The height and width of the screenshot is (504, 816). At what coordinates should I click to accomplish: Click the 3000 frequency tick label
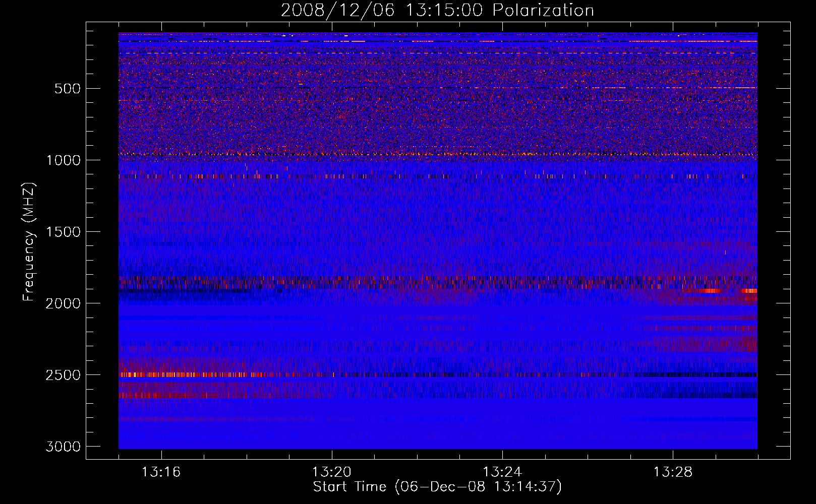point(63,447)
